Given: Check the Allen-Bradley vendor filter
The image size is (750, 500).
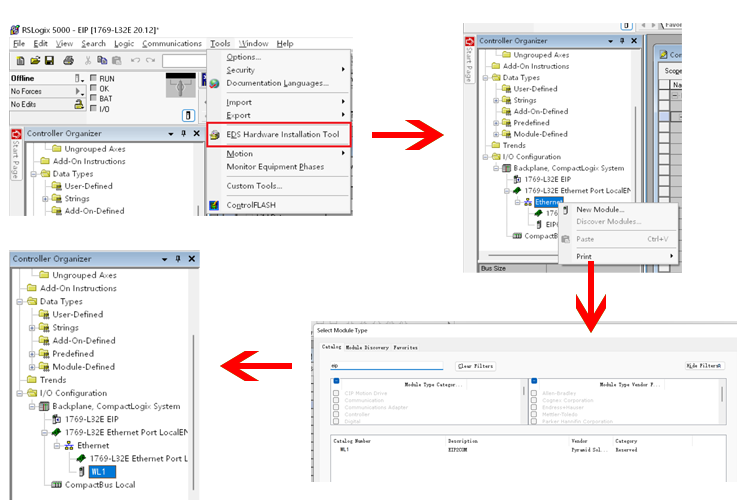Looking at the screenshot, I should tap(534, 393).
